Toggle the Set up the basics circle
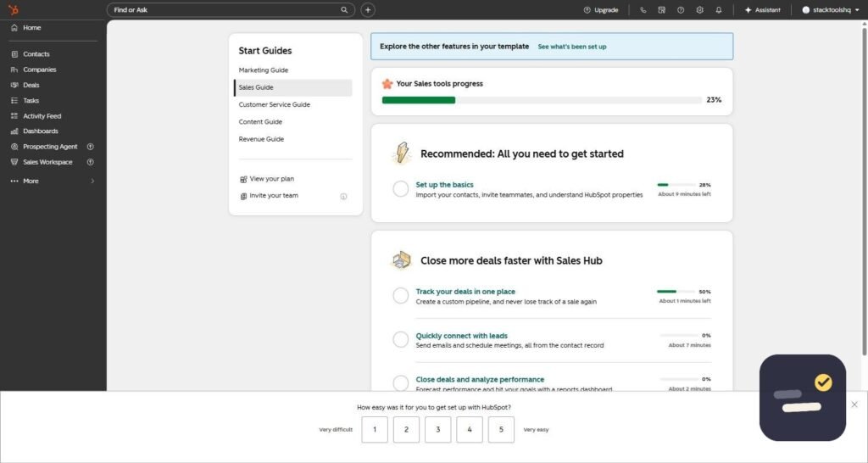 tap(401, 189)
